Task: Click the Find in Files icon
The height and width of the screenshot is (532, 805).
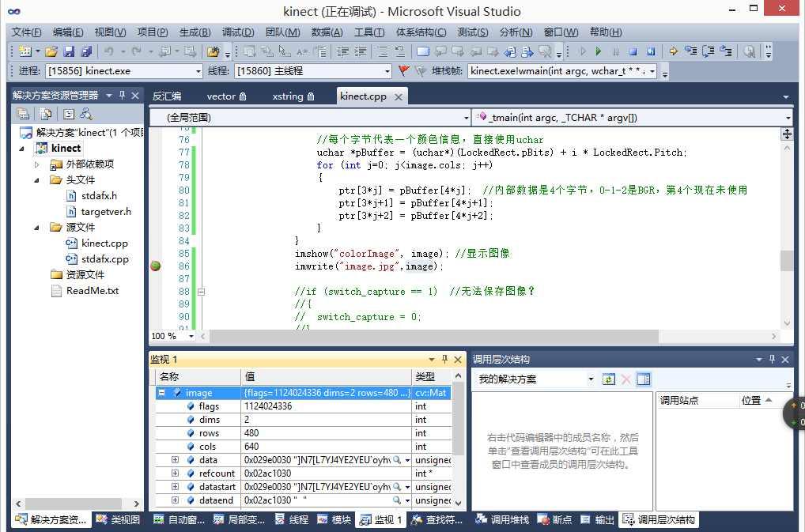Action: (213, 51)
